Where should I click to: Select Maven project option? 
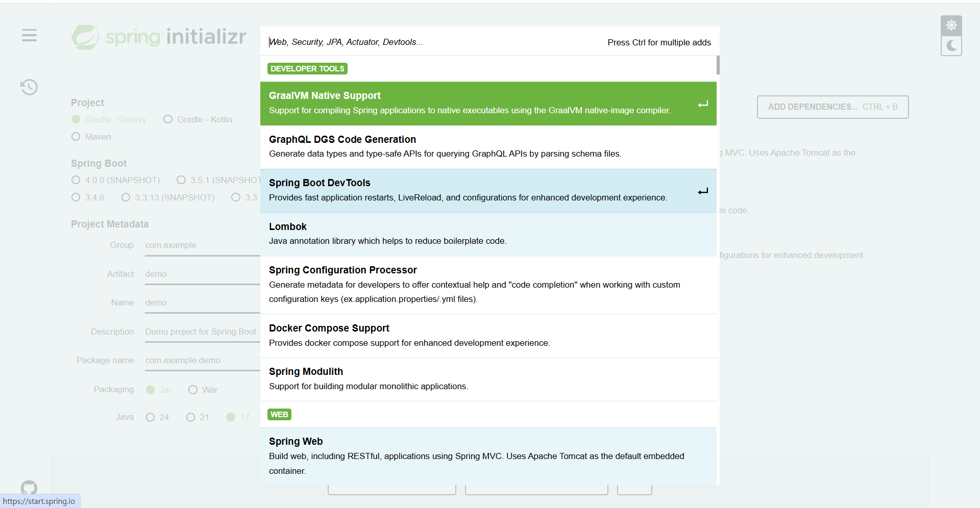point(91,137)
